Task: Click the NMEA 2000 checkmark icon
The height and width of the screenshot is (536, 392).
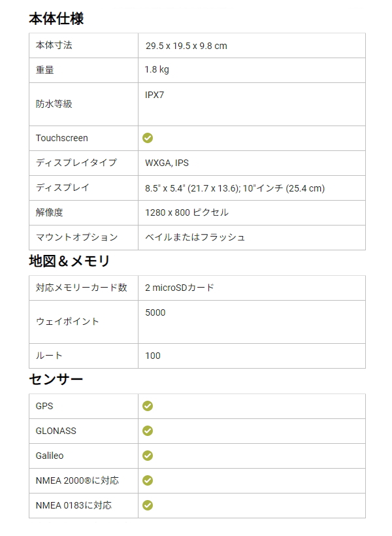Action: [x=148, y=480]
